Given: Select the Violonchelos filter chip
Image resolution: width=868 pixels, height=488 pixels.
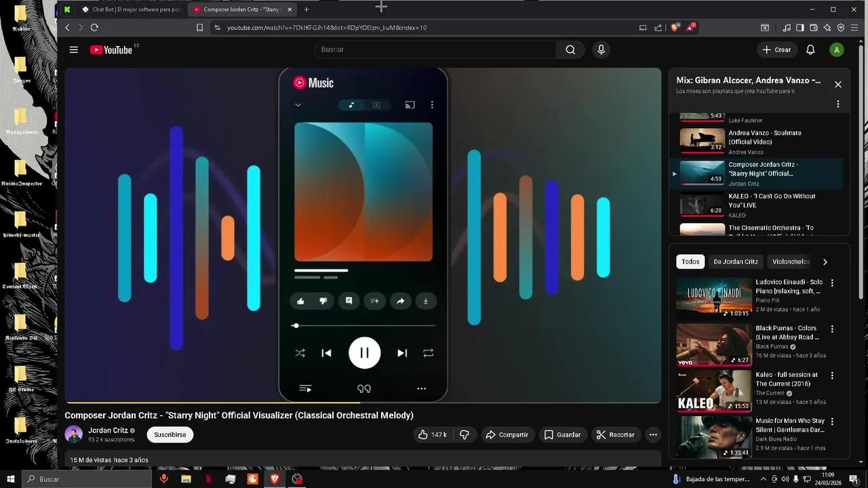Looking at the screenshot, I should 791,262.
